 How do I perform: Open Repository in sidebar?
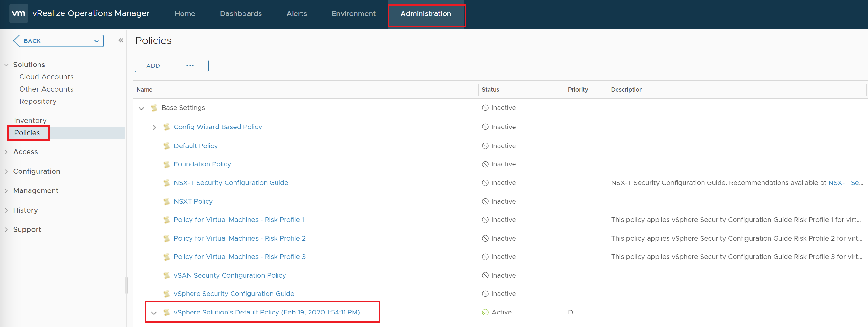click(38, 101)
